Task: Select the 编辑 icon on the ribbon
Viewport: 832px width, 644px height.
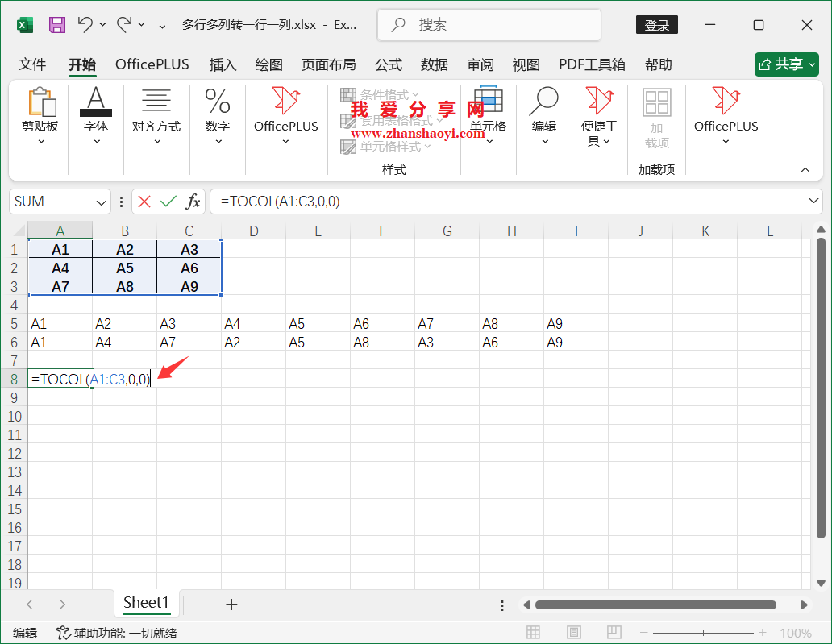Action: coord(544,117)
